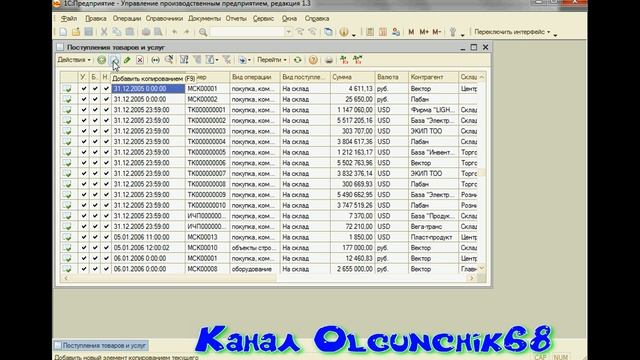Image resolution: width=640 pixels, height=360 pixels.
Task: Toggle Б. checkbox in row ТК000000007
Action: pos(95,173)
